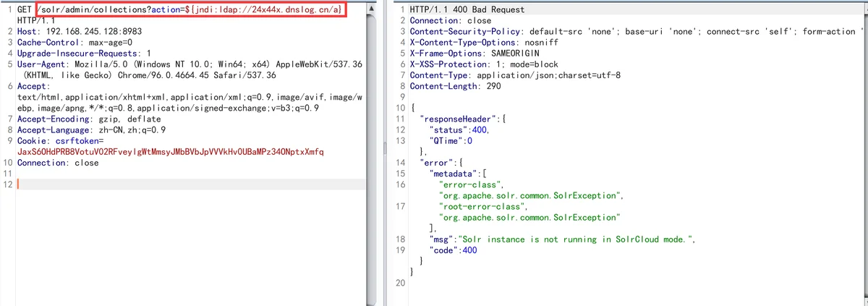Click the Content-Security-Policy response header
This screenshot has height=306, width=868.
click(x=637, y=32)
